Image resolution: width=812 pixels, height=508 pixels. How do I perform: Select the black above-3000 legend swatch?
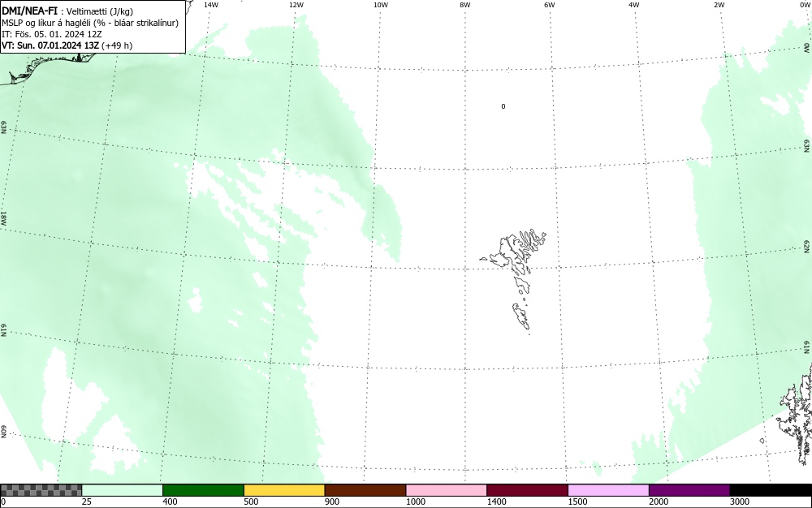(771, 490)
